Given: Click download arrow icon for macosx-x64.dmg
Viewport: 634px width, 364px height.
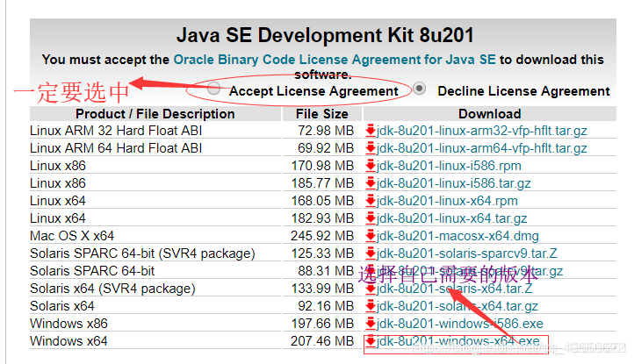Looking at the screenshot, I should point(370,236).
